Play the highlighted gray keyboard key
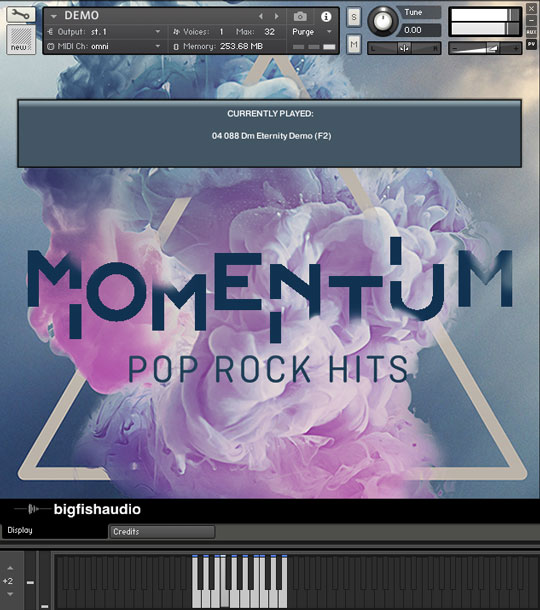540x610 pixels. click(224, 598)
